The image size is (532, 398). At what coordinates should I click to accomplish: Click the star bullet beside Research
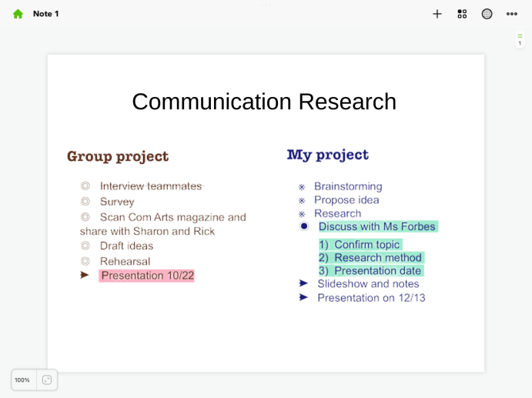pyautogui.click(x=302, y=214)
